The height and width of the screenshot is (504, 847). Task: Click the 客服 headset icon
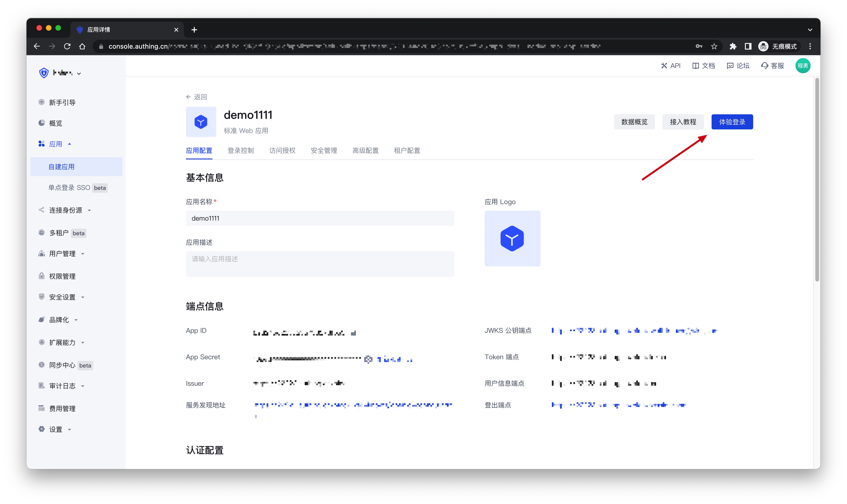coord(765,66)
